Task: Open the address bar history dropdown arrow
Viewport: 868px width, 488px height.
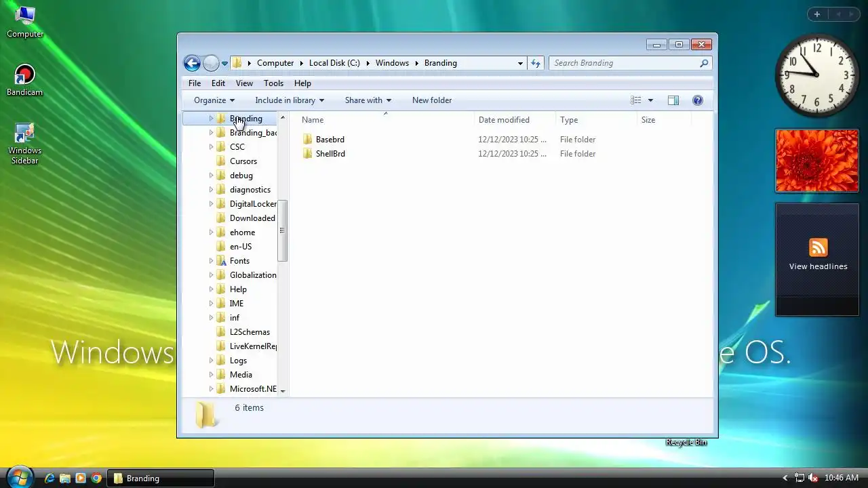Action: tap(520, 63)
